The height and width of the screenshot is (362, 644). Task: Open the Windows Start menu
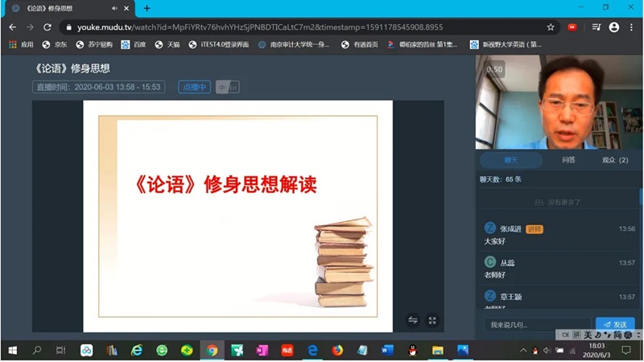click(12, 351)
